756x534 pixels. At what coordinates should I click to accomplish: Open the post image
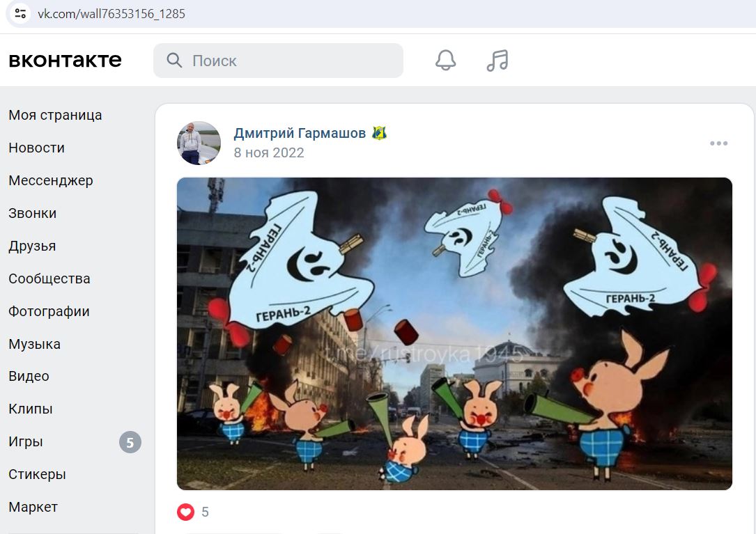(x=455, y=334)
